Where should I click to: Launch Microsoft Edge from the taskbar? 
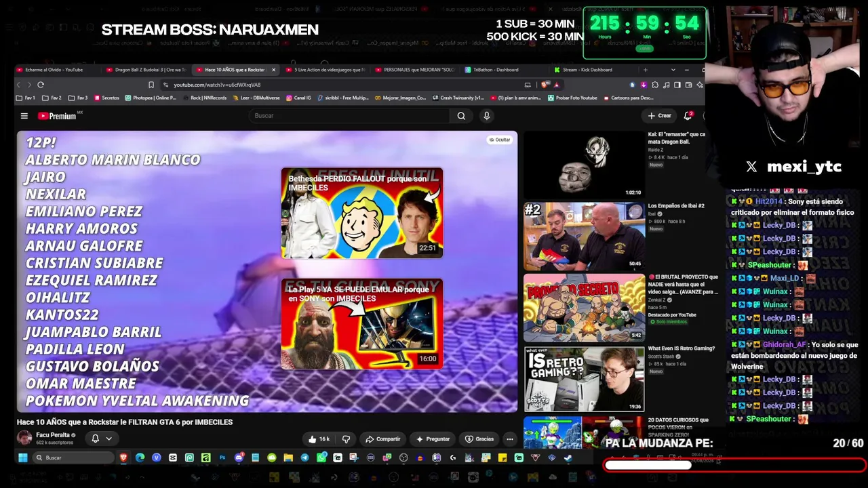tap(140, 457)
